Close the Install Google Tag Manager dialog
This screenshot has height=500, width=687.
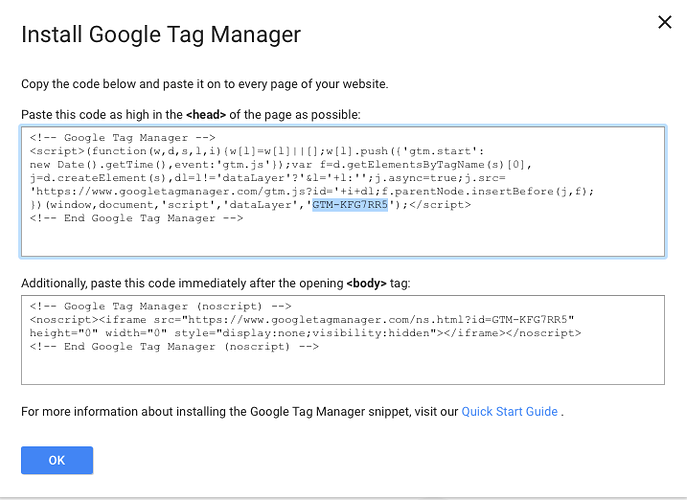(664, 22)
